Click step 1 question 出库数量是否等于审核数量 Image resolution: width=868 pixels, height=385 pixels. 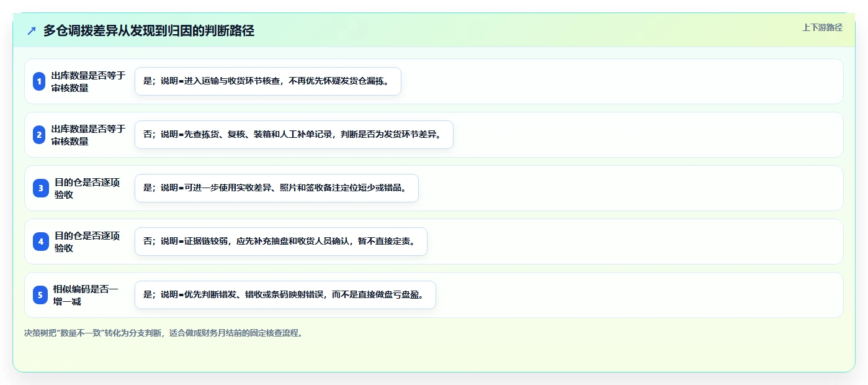tap(88, 81)
